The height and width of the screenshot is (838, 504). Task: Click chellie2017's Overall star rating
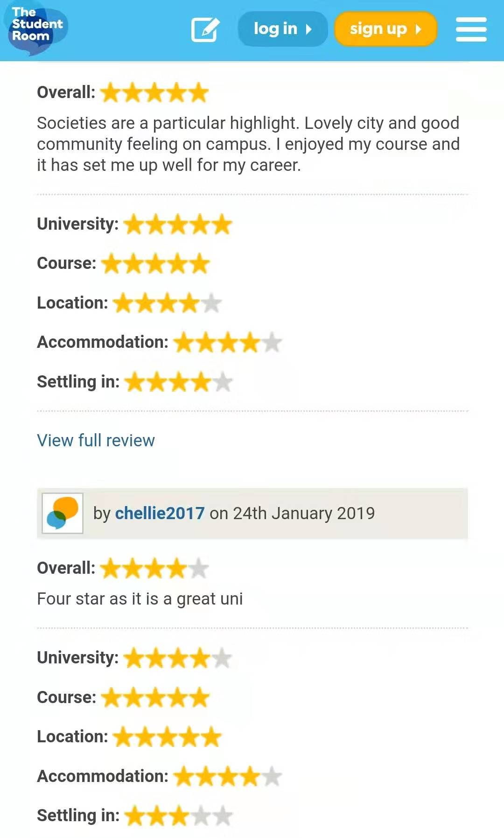(x=154, y=569)
